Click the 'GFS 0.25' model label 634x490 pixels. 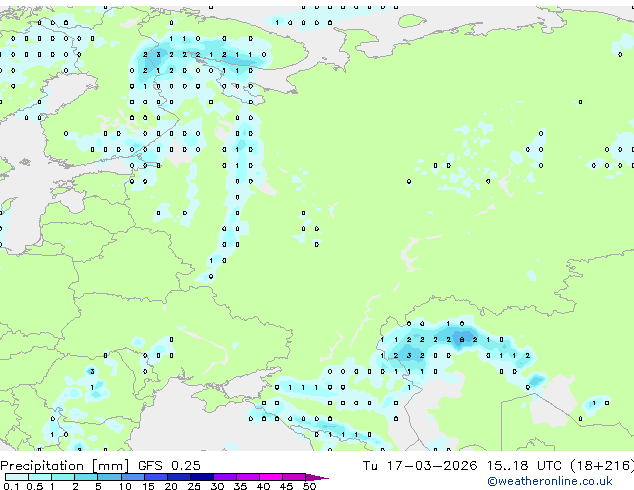tap(169, 466)
